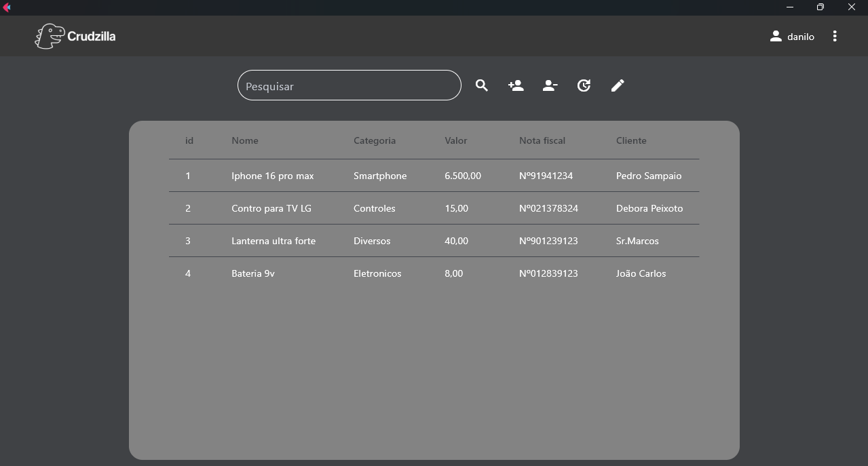Screen dimensions: 868x466
Task: Click id 2 in Contro para TV row
Action: coord(188,208)
